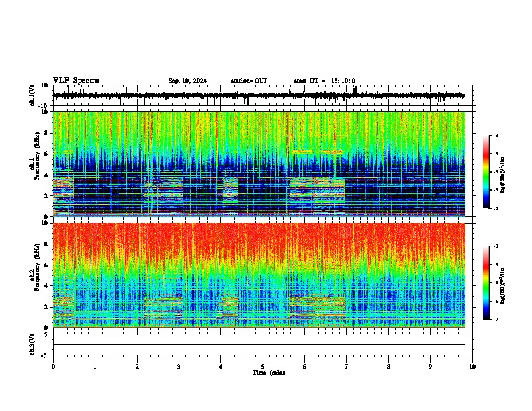The image size is (532, 411).
Task: Click the 'start UT = 15:10:0' label
Action: [x=324, y=81]
